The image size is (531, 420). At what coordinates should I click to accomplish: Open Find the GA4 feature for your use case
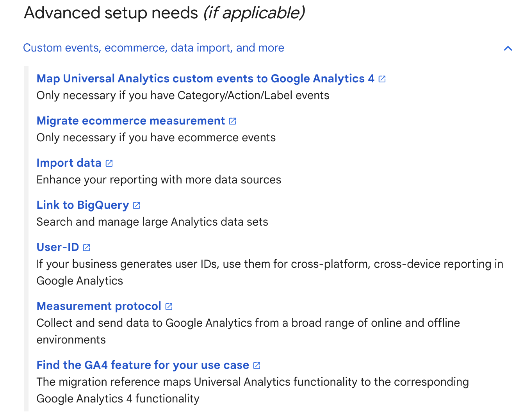click(x=143, y=365)
